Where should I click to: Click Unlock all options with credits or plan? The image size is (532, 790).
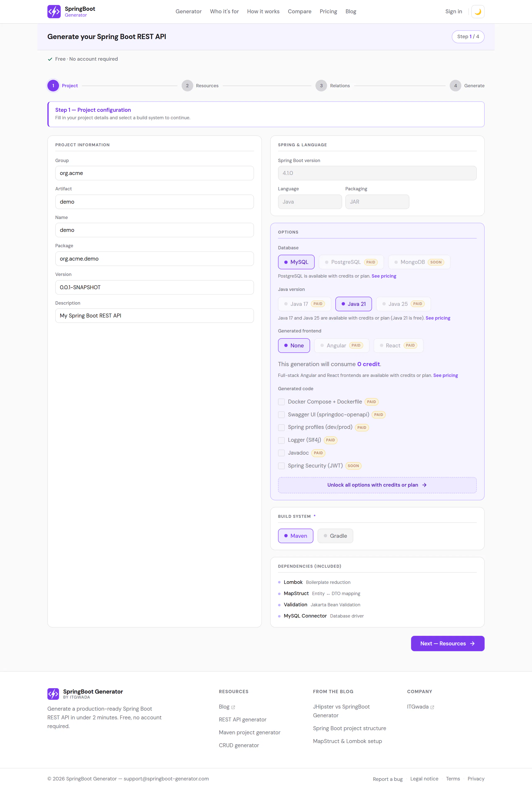tap(377, 485)
